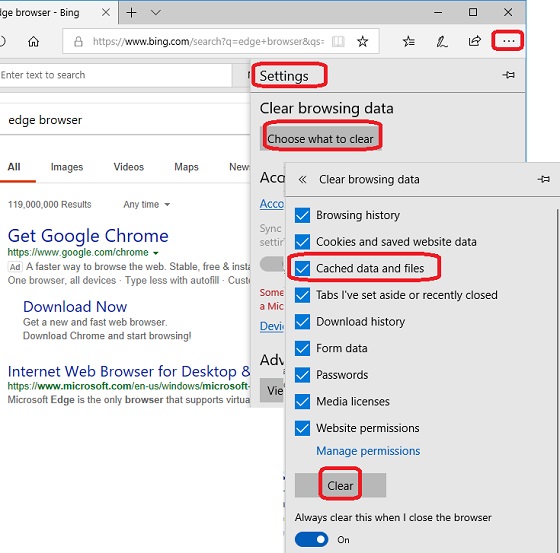Uncheck Passwords checkbox

tap(302, 375)
